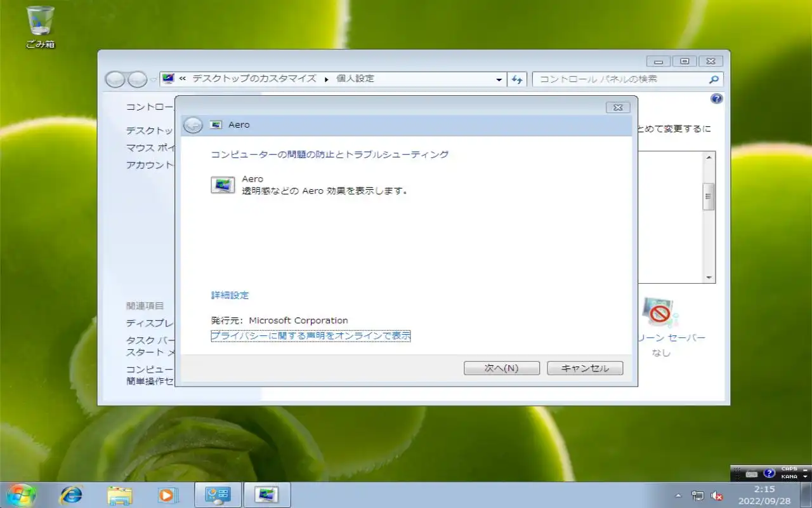Click デスクトップのカスタマイズ in the breadcrumb
This screenshot has width=812, height=508.
click(254, 79)
